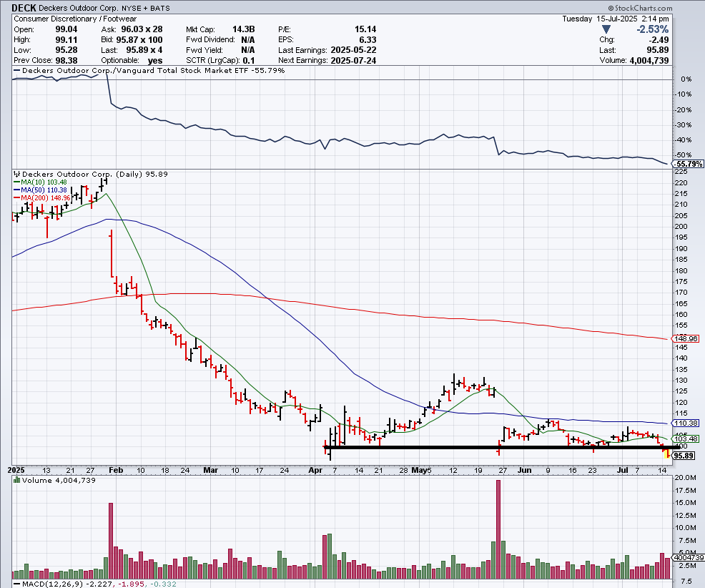Screen dimensions: 705x588
Task: Click the Last quote 95.89 x 4
Action: click(x=144, y=50)
